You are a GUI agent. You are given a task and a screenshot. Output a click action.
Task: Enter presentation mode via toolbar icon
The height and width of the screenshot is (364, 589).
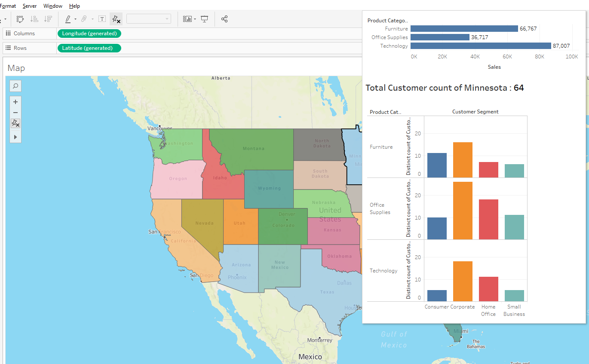204,19
